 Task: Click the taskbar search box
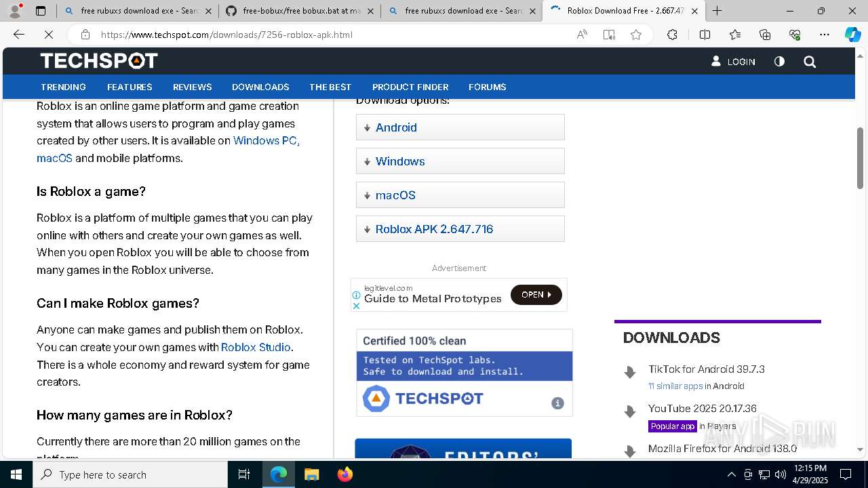point(130,474)
